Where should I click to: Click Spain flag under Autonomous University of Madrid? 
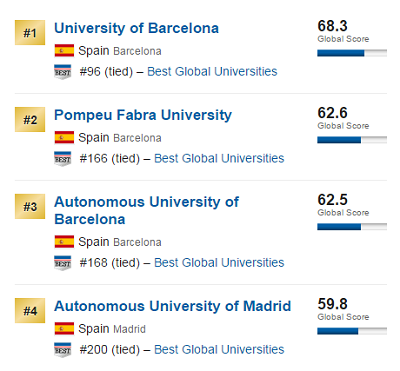click(64, 329)
